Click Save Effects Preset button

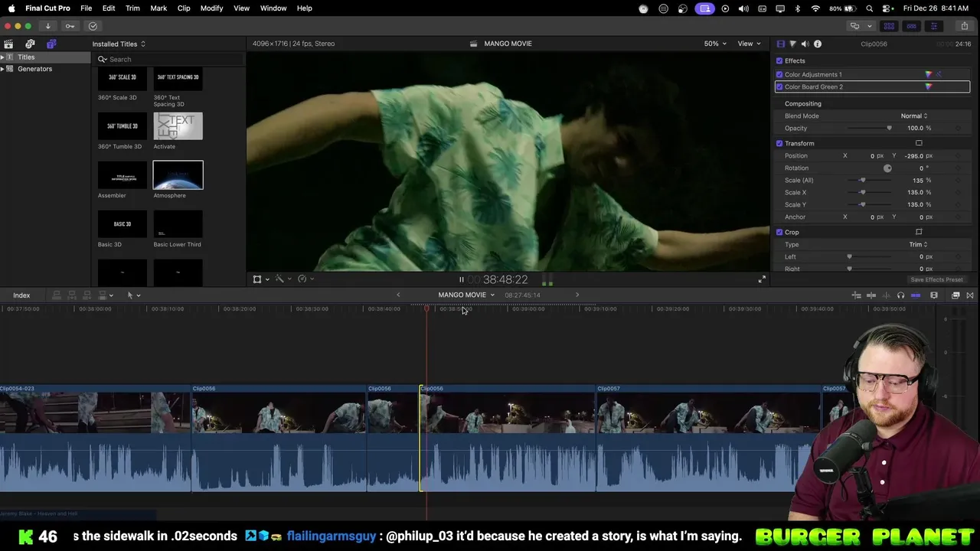coord(936,279)
